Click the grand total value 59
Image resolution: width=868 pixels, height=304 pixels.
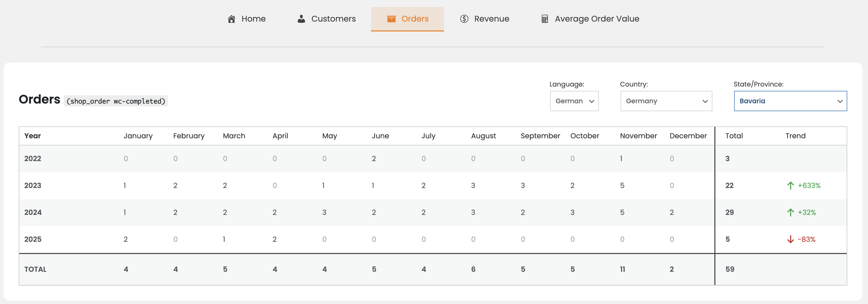click(730, 269)
